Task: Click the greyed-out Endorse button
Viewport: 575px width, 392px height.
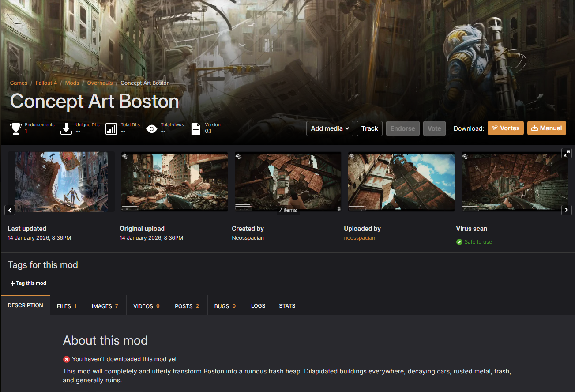Action: pyautogui.click(x=403, y=128)
